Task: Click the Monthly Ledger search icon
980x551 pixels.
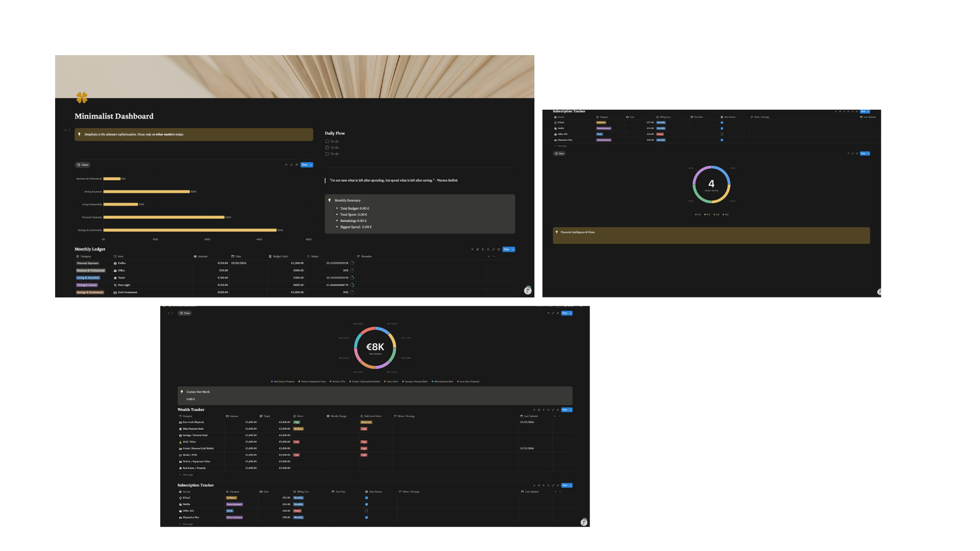Action: pyautogui.click(x=488, y=249)
